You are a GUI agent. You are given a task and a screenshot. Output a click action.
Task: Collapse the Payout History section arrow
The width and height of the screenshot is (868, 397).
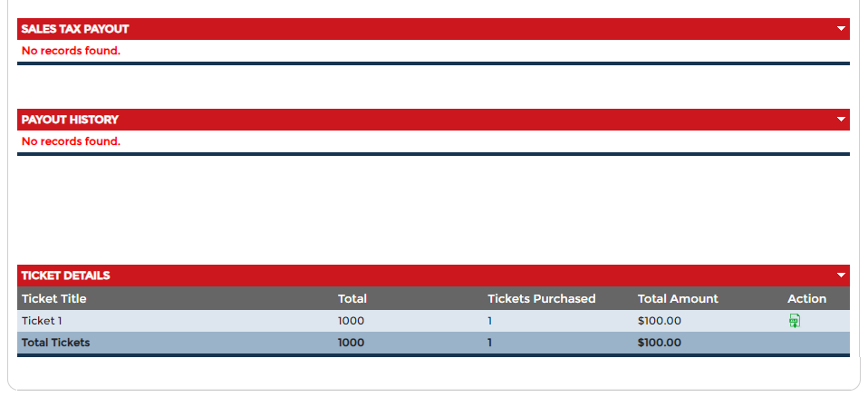842,120
